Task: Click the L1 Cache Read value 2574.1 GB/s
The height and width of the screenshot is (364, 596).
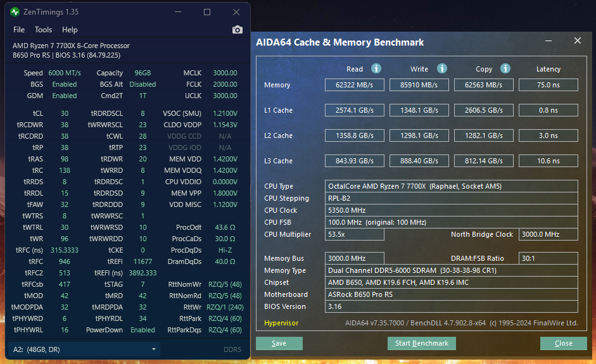Action: (x=355, y=110)
